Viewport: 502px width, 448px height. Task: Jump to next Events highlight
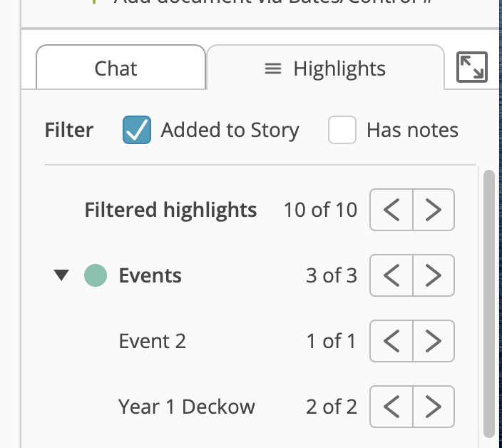point(434,275)
